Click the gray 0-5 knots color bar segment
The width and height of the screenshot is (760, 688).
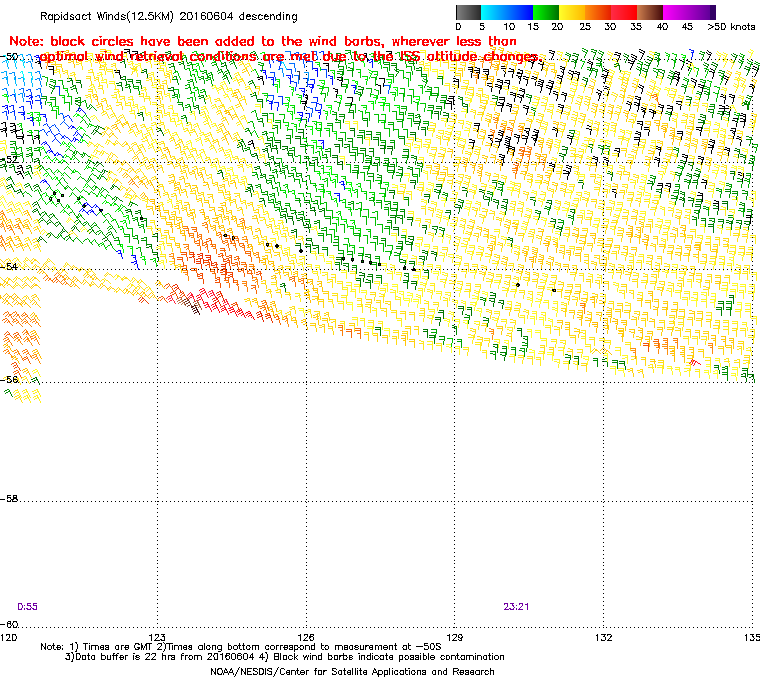point(468,12)
